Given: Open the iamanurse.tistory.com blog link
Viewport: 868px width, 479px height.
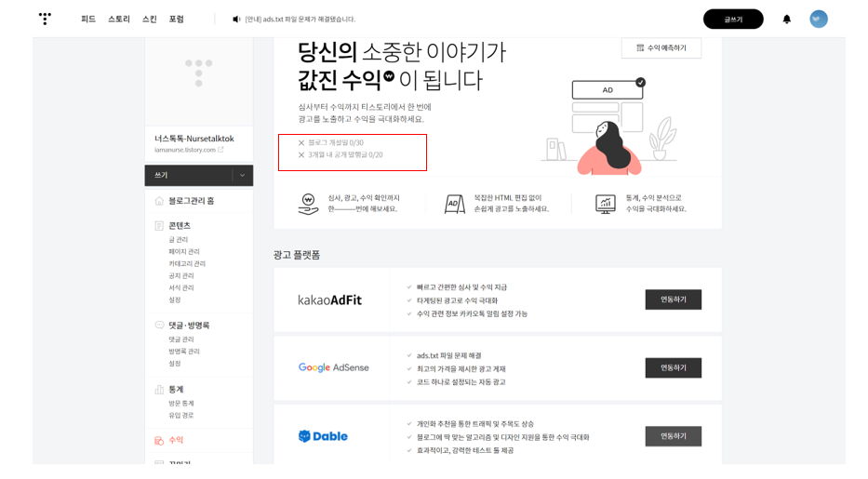Looking at the screenshot, I should 185,150.
